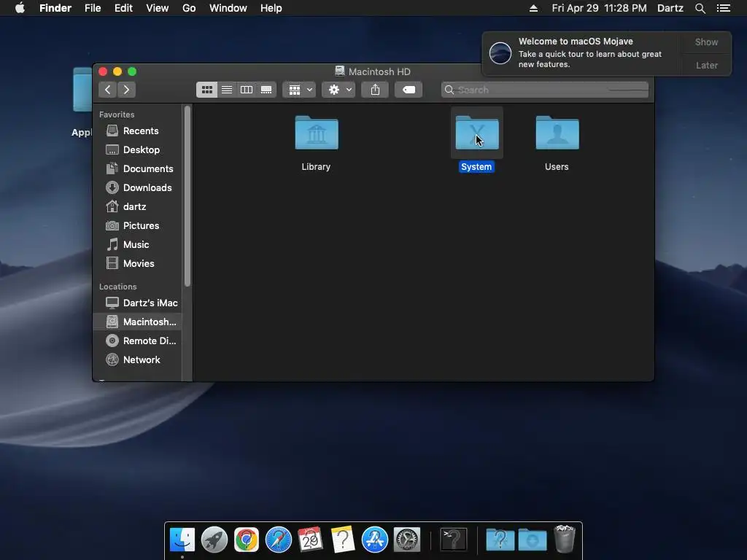Open the File menu
This screenshot has width=747, height=560.
[x=93, y=8]
